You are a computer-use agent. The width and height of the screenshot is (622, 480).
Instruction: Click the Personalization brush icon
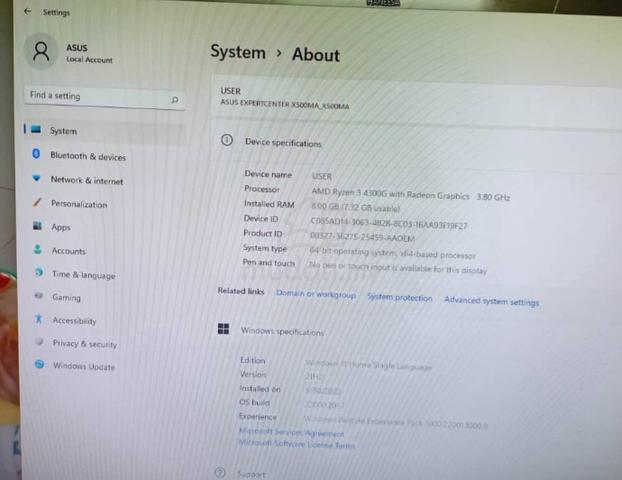(x=37, y=202)
